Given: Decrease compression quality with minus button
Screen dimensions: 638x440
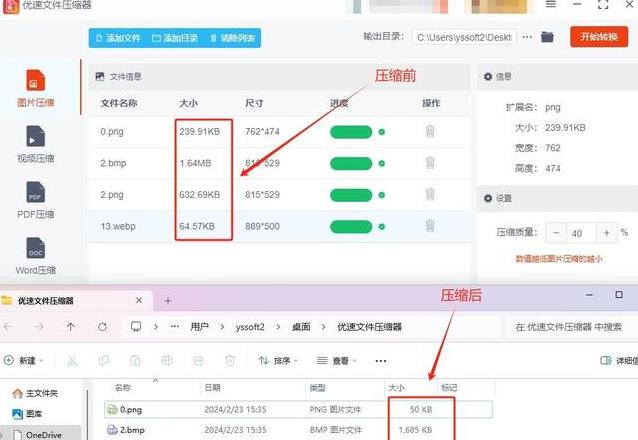Looking at the screenshot, I should (556, 233).
